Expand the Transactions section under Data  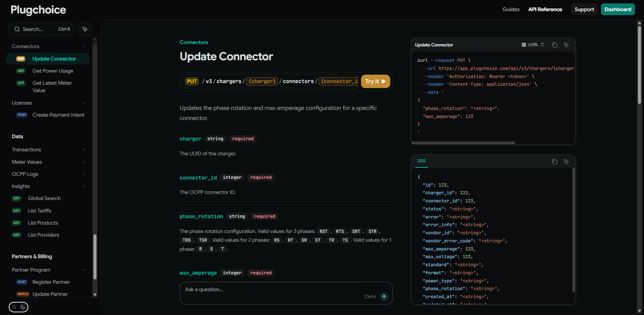(x=84, y=149)
